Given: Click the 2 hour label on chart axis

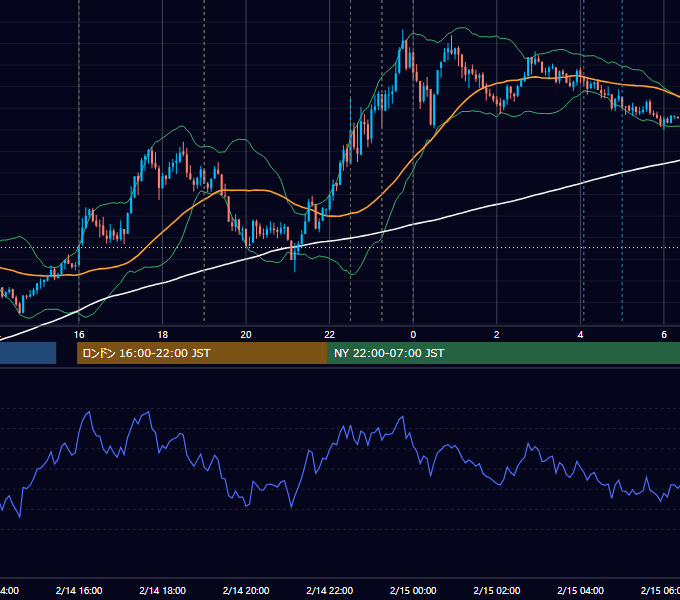Looking at the screenshot, I should (x=497, y=335).
